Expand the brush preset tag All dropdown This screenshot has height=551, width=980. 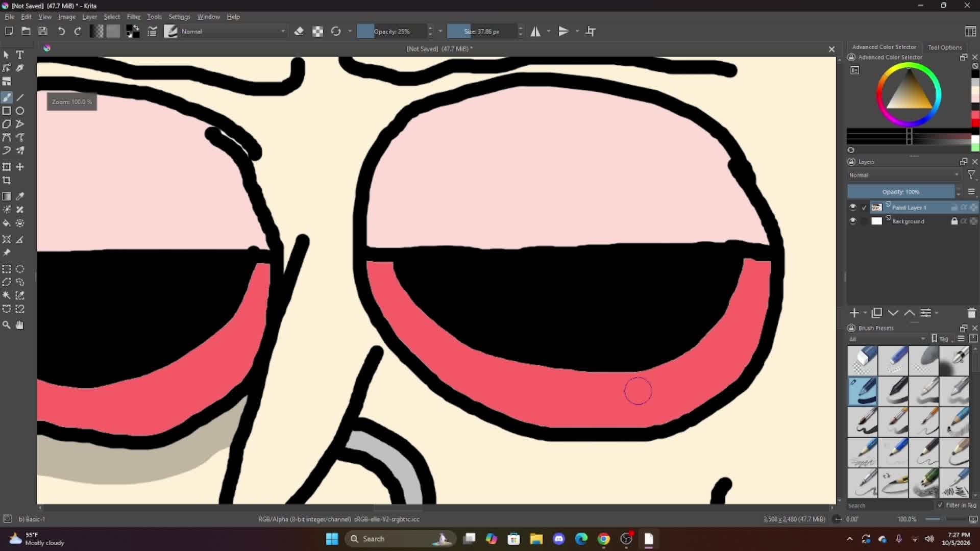click(x=887, y=339)
